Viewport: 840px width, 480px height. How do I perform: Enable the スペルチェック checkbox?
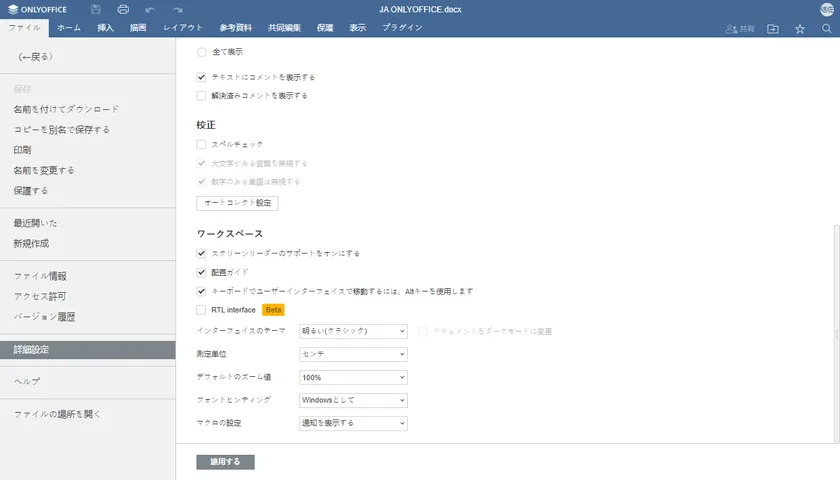click(202, 145)
